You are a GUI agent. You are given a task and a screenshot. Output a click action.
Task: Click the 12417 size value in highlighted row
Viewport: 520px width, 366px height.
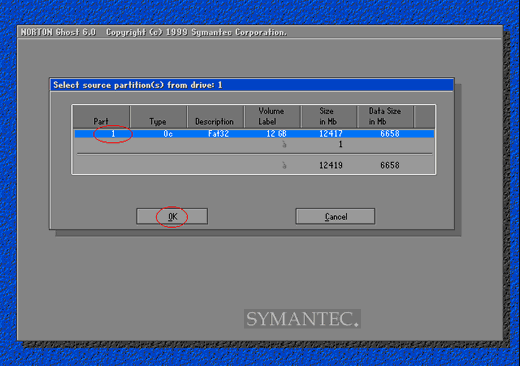(331, 134)
